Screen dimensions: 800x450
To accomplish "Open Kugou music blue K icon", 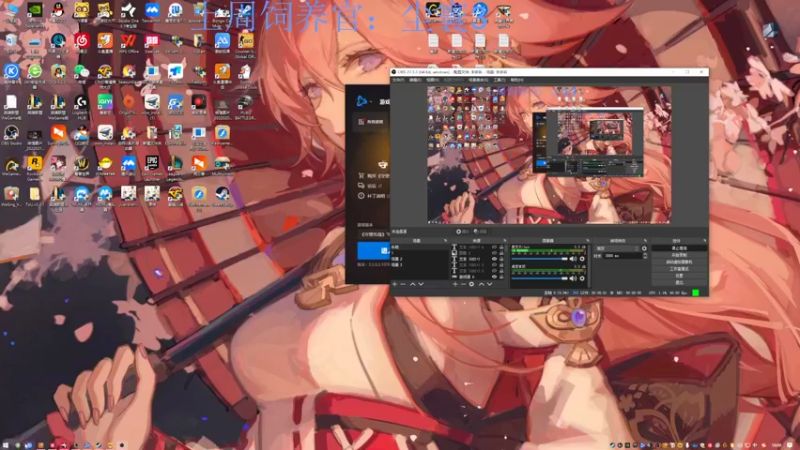I will coord(11,71).
